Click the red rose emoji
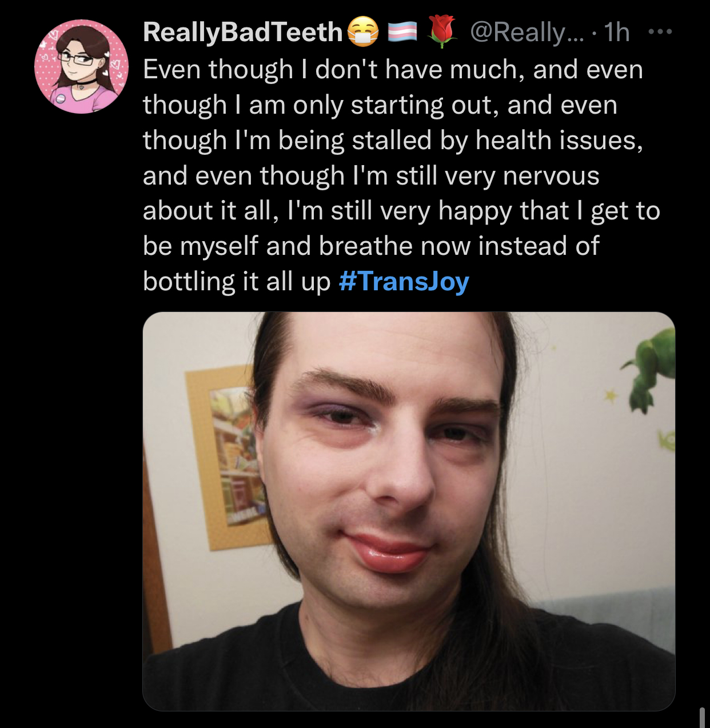 [442, 31]
